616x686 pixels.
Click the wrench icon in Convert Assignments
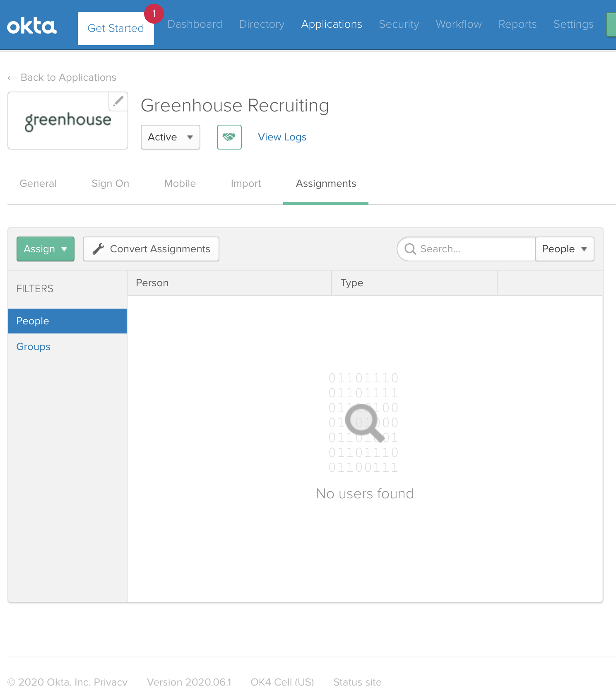pos(98,249)
